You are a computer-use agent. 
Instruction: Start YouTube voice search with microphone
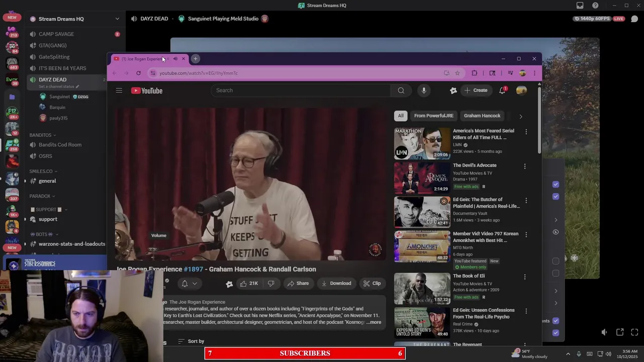(x=424, y=90)
